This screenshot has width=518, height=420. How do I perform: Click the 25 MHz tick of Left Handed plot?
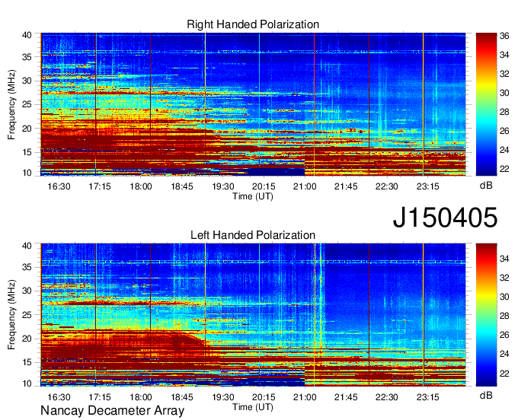click(x=27, y=315)
